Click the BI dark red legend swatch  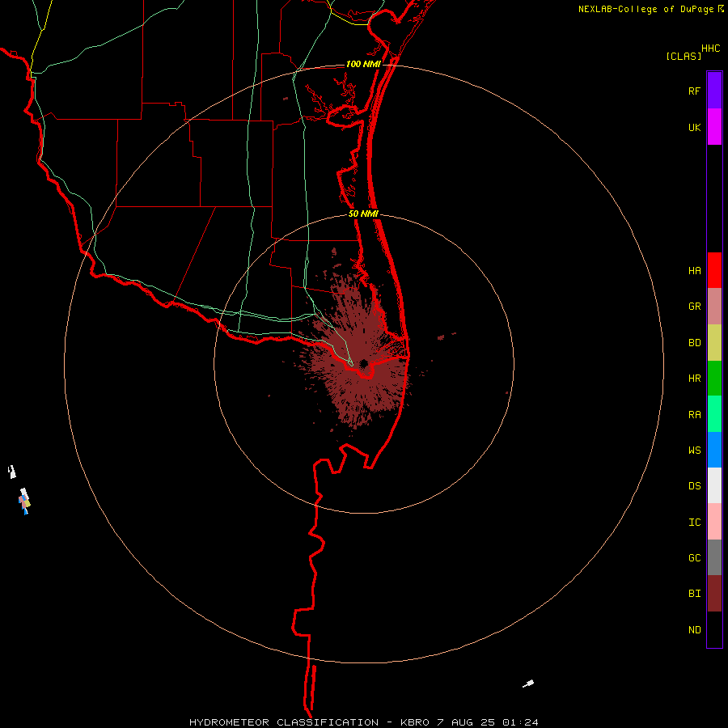714,594
